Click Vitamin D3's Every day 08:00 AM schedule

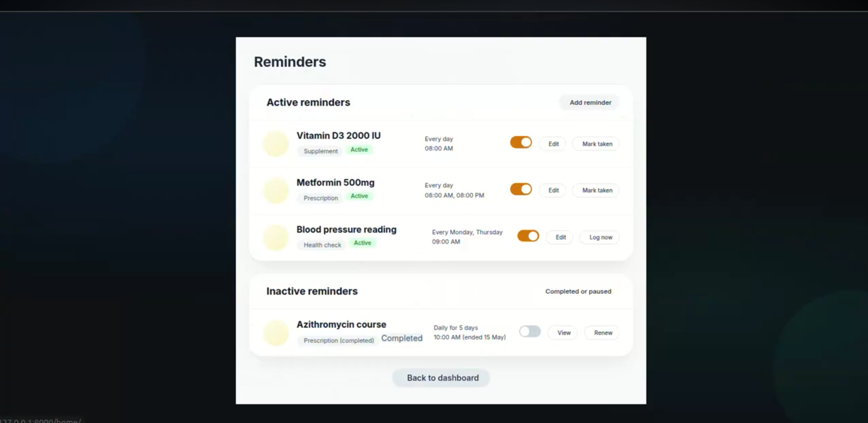(x=439, y=143)
